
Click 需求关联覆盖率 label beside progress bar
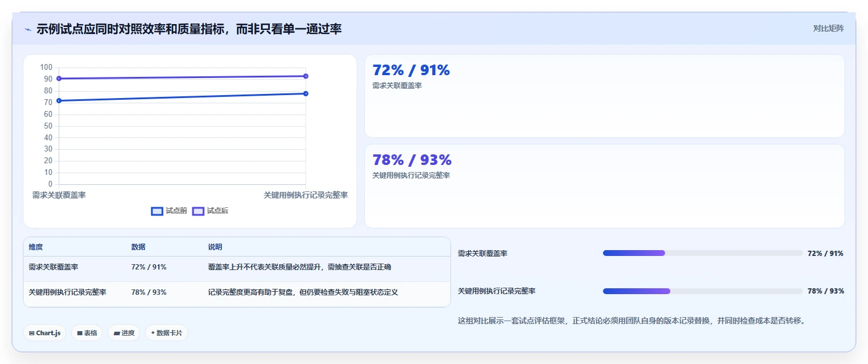pyautogui.click(x=483, y=254)
